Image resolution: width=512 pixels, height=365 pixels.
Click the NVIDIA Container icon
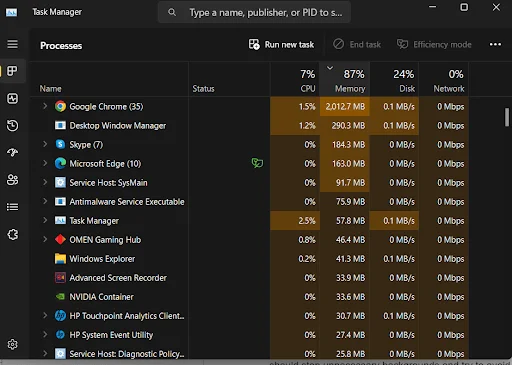pyautogui.click(x=60, y=296)
